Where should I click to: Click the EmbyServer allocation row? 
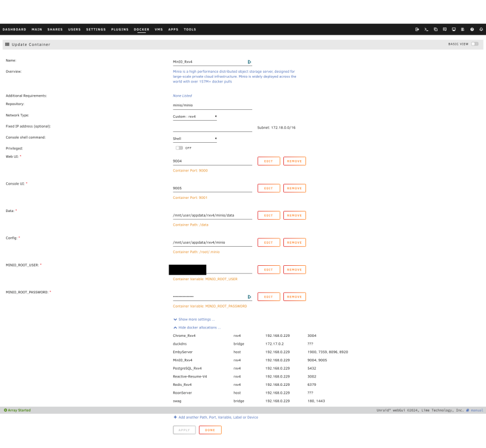coord(261,352)
